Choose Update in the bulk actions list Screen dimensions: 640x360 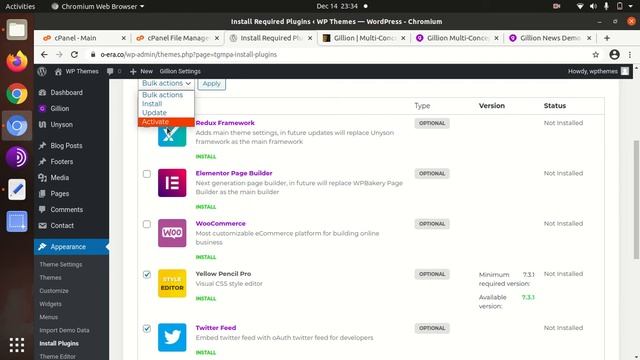click(166, 113)
